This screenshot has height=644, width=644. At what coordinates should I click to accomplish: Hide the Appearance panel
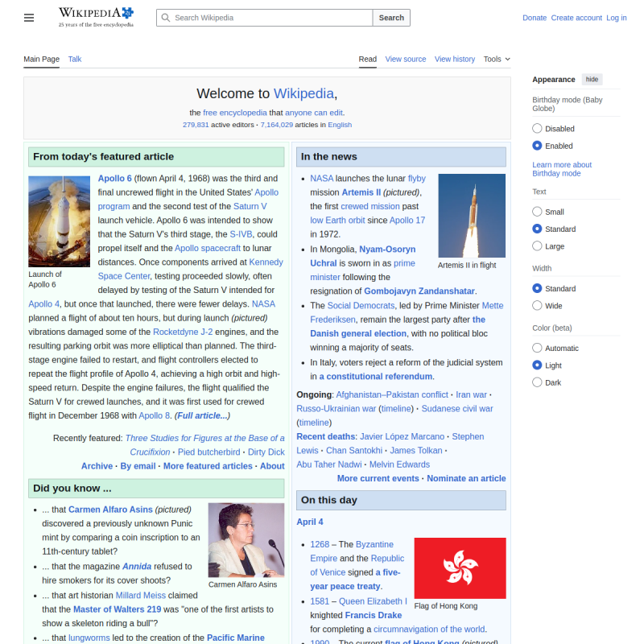592,80
